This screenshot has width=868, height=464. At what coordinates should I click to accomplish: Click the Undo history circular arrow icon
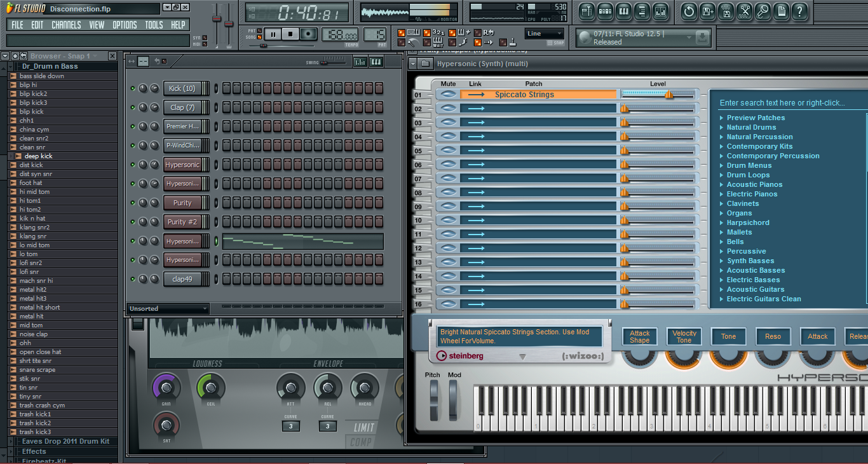[x=689, y=11]
